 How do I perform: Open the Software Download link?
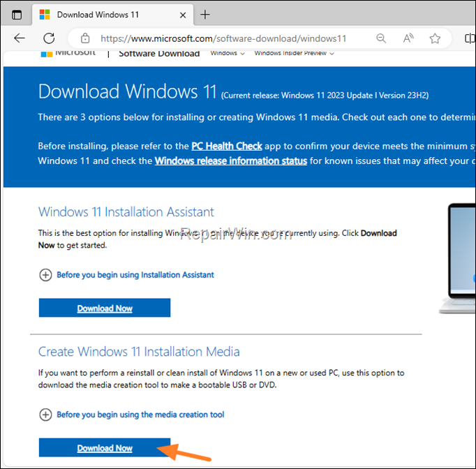coord(159,54)
